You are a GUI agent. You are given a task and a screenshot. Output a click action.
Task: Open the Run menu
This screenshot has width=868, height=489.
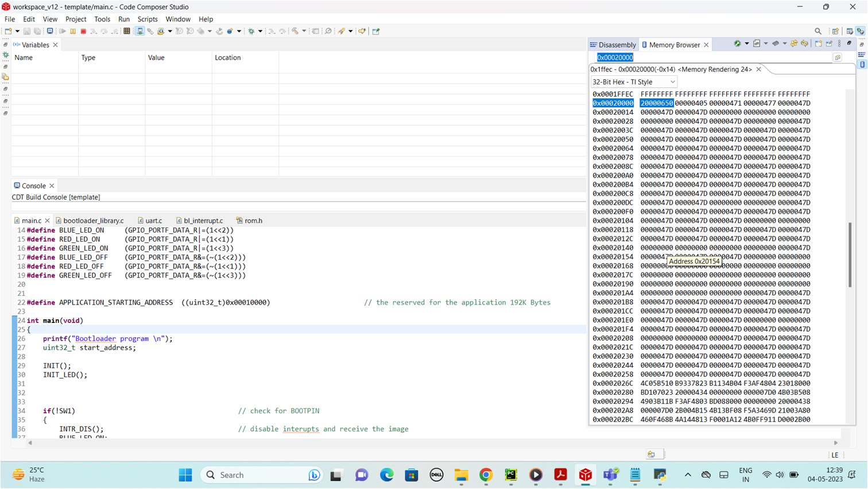point(123,19)
